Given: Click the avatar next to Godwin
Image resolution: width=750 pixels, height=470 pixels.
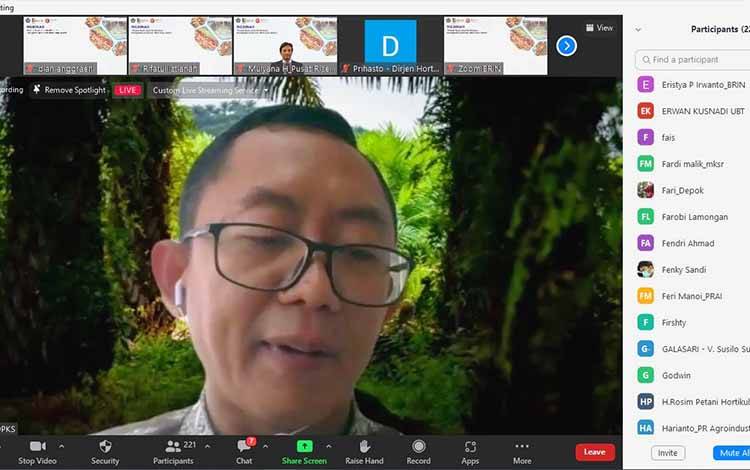Looking at the screenshot, I should click(645, 375).
